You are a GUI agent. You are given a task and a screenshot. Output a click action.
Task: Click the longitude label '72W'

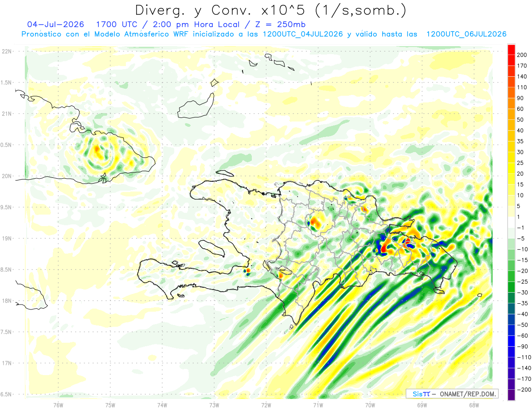click(x=266, y=405)
